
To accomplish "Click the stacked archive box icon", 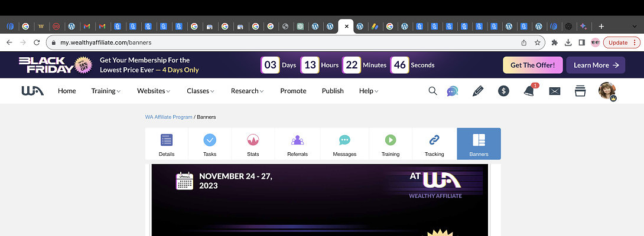I will pyautogui.click(x=580, y=91).
